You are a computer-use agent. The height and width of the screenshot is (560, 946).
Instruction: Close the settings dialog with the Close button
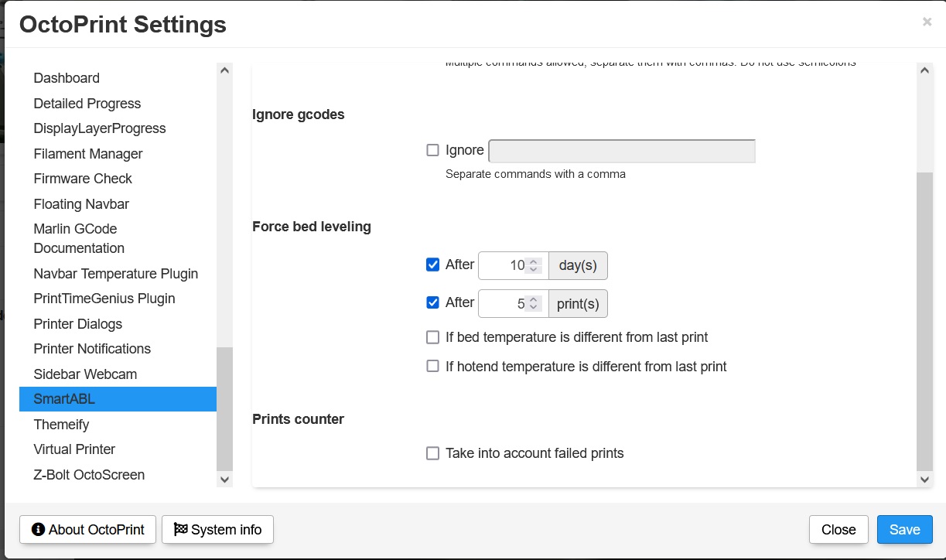click(x=838, y=529)
